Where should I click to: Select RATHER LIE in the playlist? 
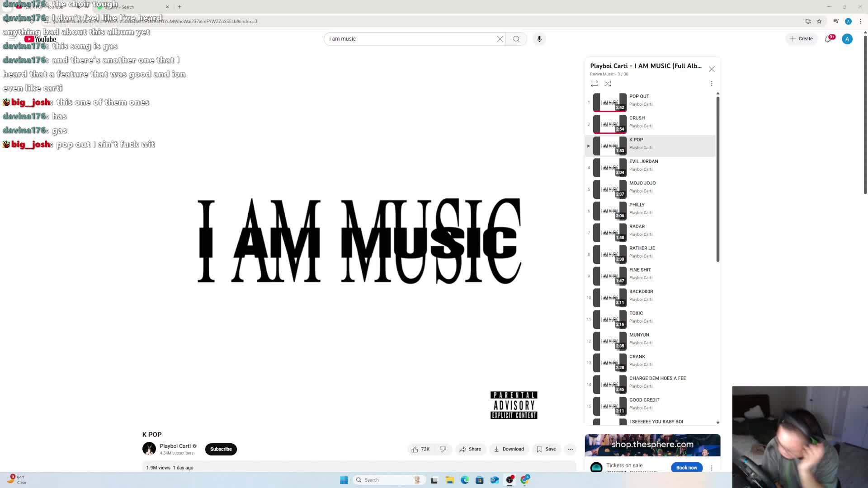651,254
